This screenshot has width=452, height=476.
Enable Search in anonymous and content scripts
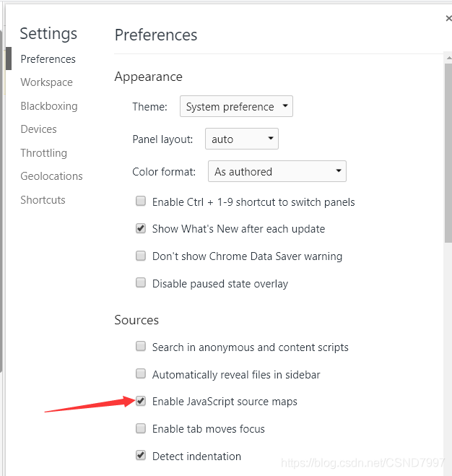pyautogui.click(x=141, y=347)
